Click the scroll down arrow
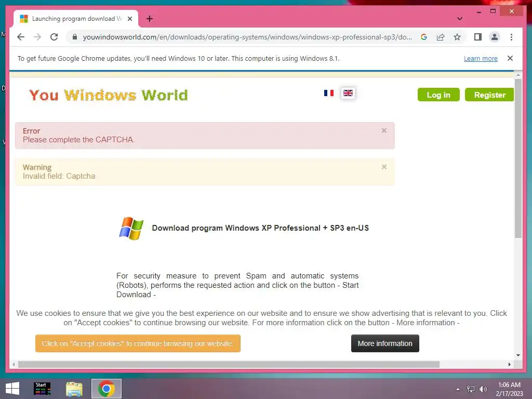532x399 pixels. tap(518, 355)
